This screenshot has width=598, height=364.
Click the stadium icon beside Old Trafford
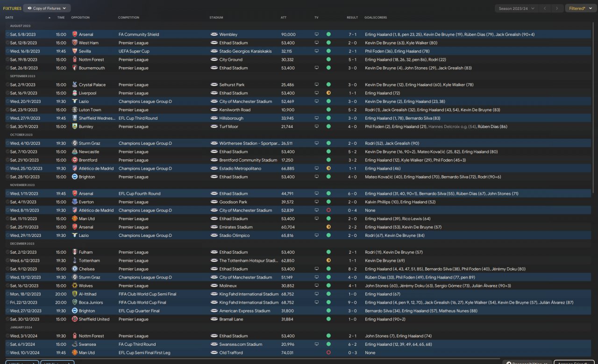(214, 353)
